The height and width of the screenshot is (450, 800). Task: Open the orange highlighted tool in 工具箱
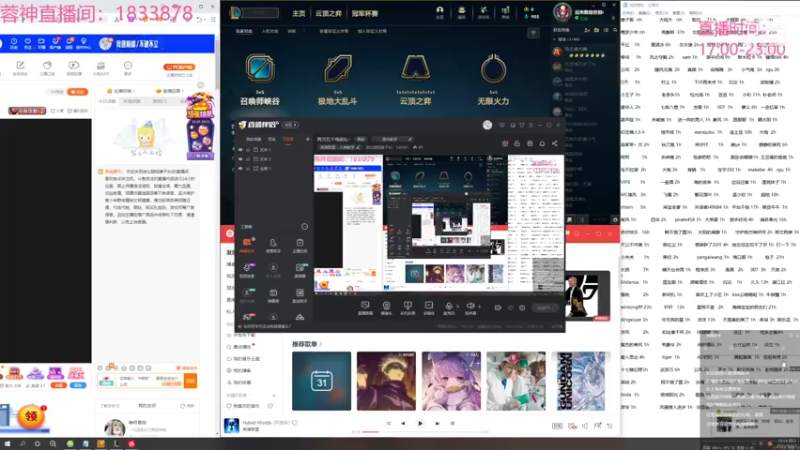(x=247, y=244)
